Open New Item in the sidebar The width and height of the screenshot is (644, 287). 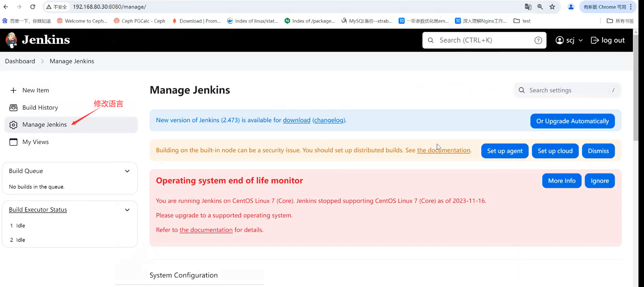(x=36, y=90)
